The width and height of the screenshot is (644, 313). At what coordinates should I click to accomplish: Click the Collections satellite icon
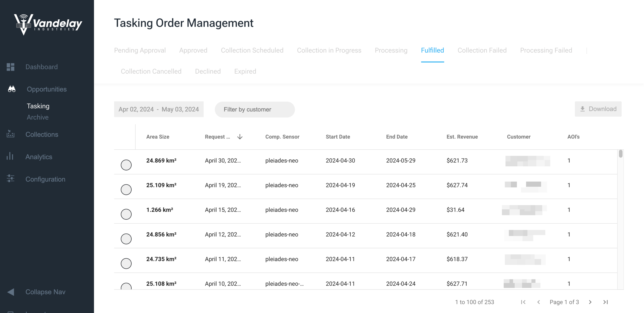click(10, 134)
